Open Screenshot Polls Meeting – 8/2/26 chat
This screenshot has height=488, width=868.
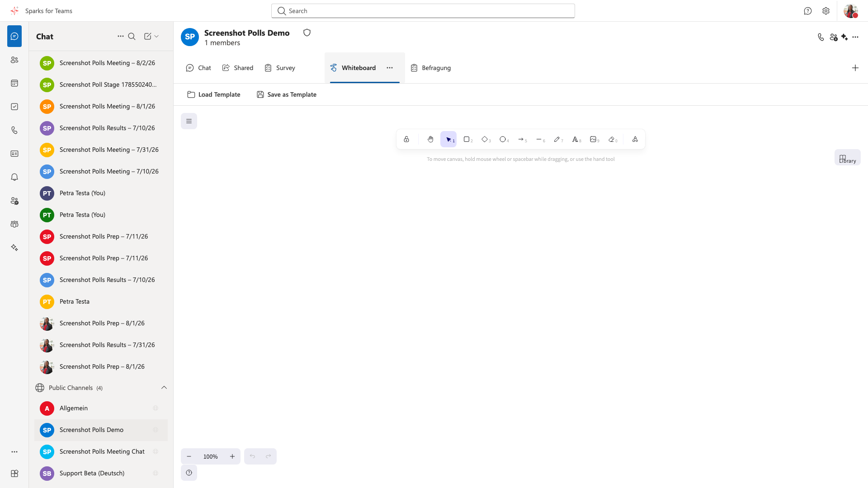coord(101,63)
